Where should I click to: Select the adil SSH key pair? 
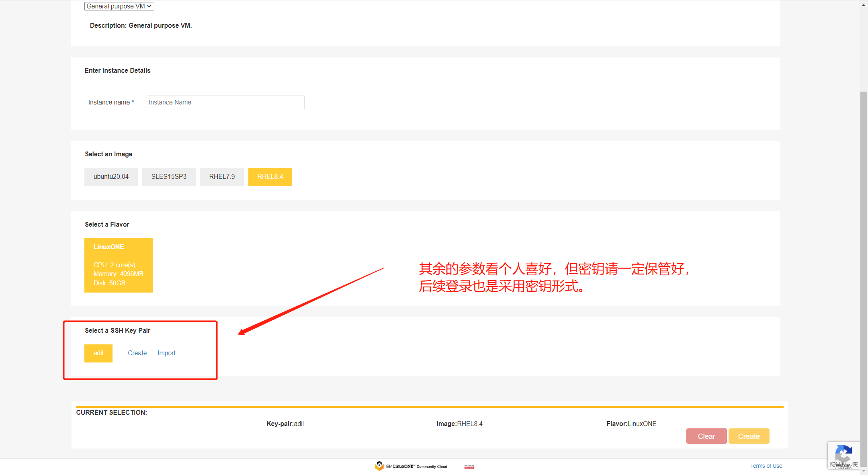98,353
